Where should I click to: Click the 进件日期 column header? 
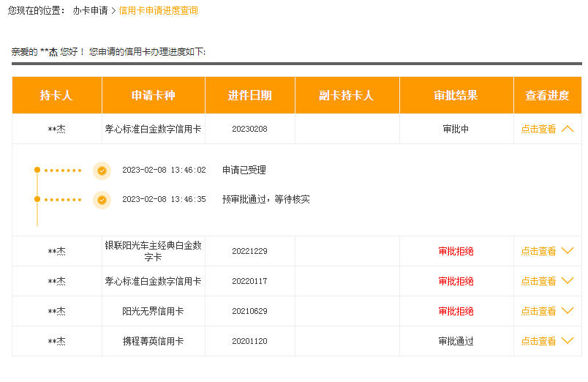pos(249,95)
